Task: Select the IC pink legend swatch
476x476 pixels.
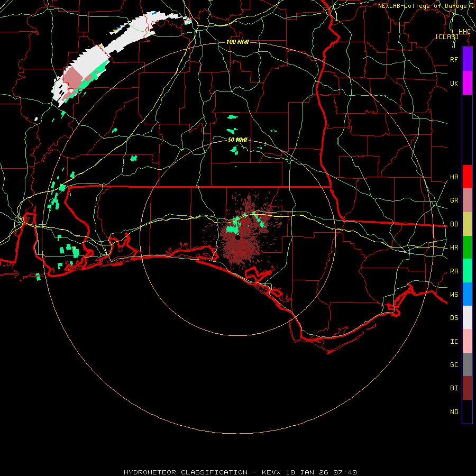Action: click(467, 341)
